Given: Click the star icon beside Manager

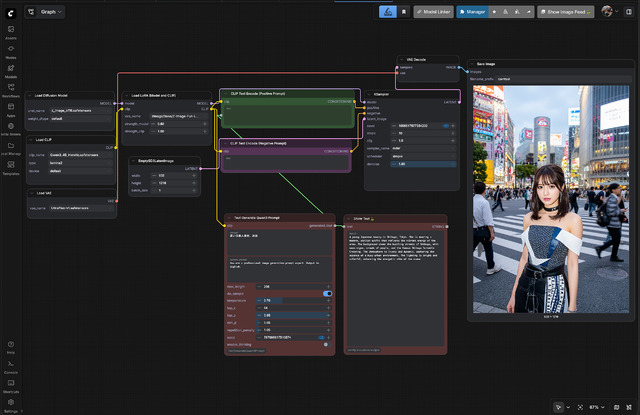Looking at the screenshot, I should click(494, 12).
